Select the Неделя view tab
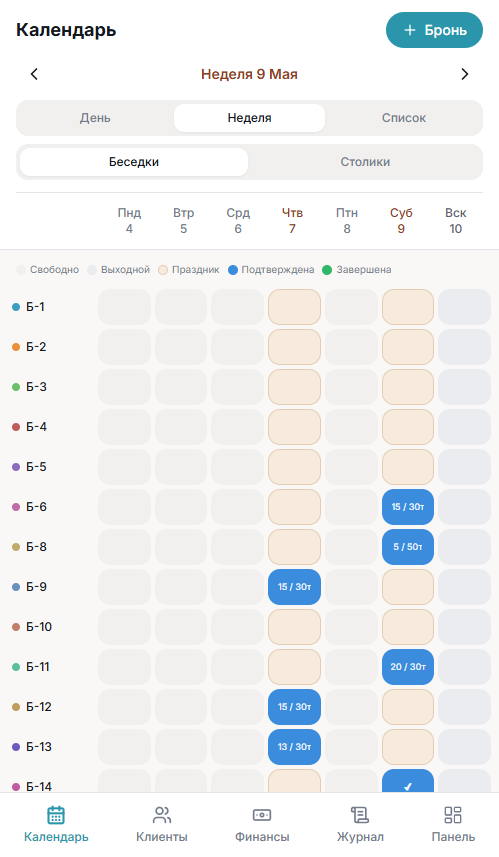 pyautogui.click(x=249, y=118)
